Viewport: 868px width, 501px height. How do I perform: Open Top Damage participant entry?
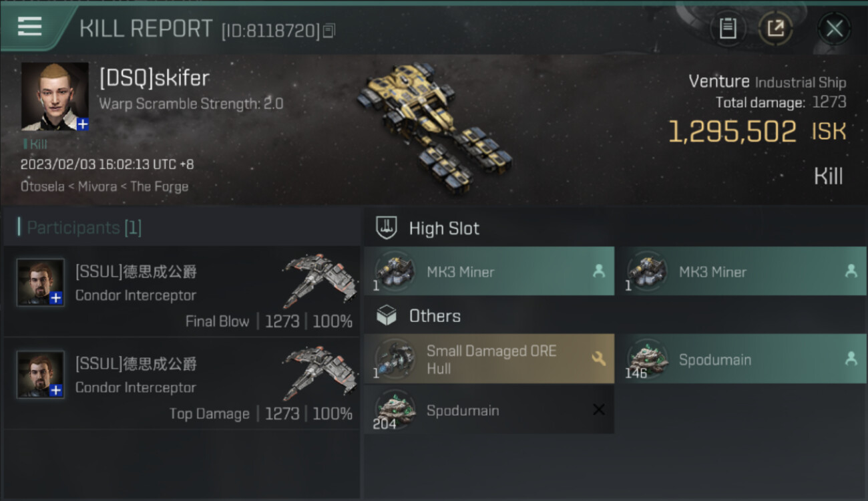click(182, 384)
